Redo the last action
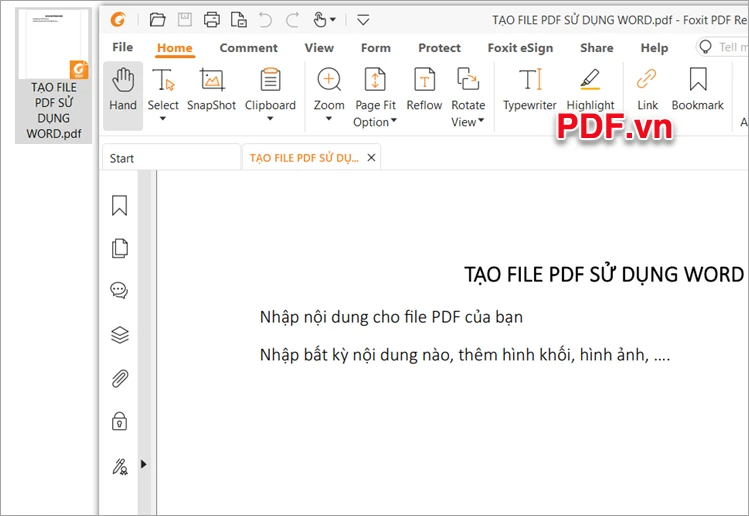 click(x=292, y=20)
